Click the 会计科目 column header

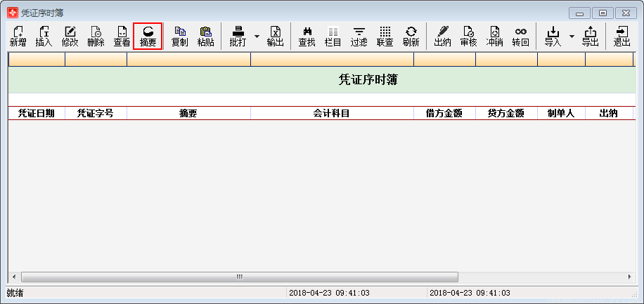(x=331, y=113)
